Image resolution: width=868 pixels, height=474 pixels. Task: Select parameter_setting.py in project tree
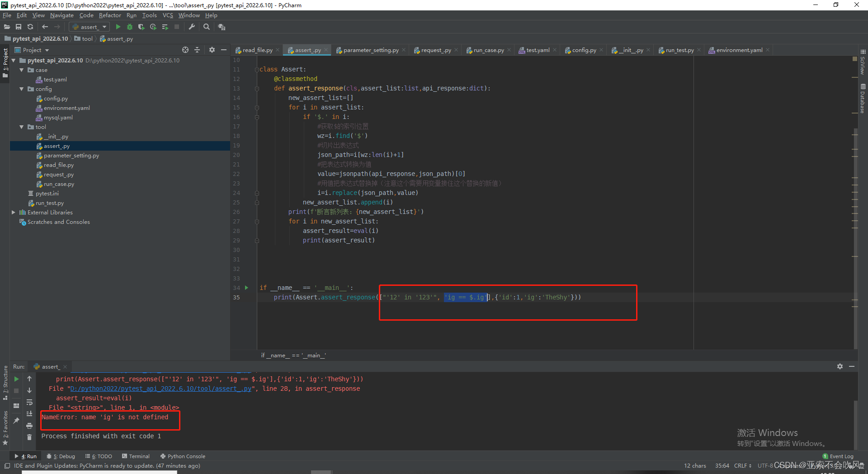click(71, 156)
